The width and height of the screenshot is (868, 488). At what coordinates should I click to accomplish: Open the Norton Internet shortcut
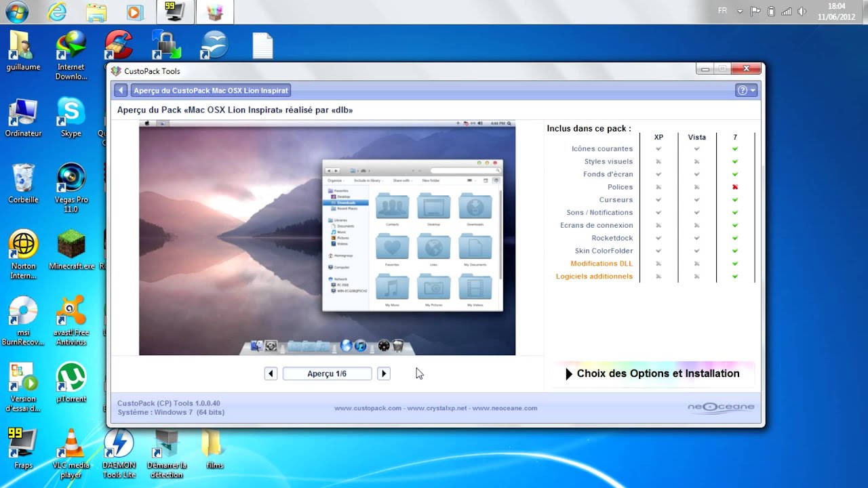point(23,255)
